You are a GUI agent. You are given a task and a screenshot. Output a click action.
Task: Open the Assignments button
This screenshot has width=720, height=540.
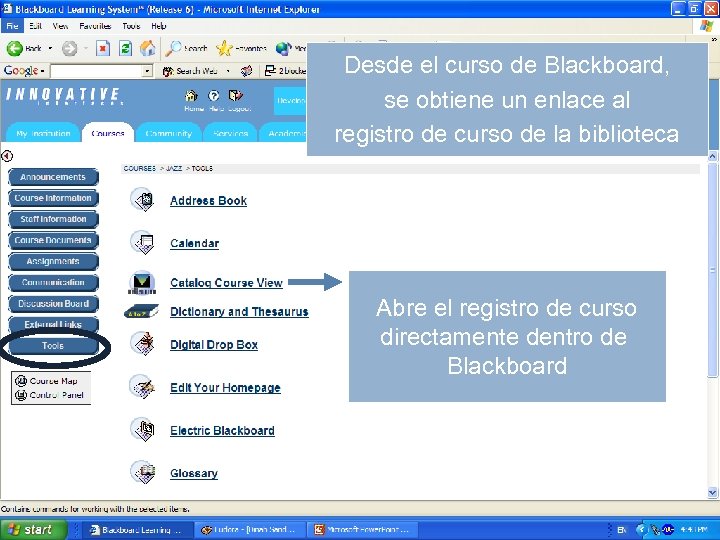point(53,261)
